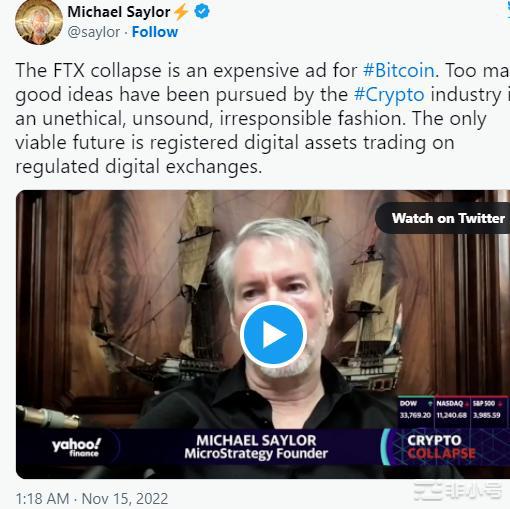Click the NASDAQ ticker value in video

[x=452, y=415]
